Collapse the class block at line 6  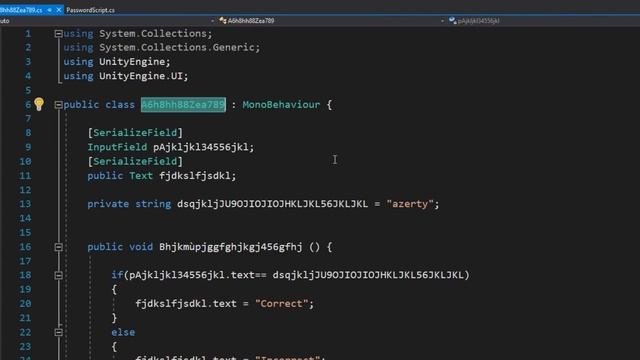coord(58,105)
